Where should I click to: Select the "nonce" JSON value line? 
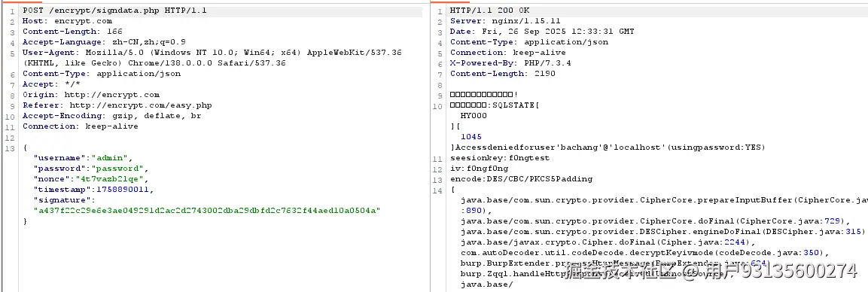pos(91,179)
